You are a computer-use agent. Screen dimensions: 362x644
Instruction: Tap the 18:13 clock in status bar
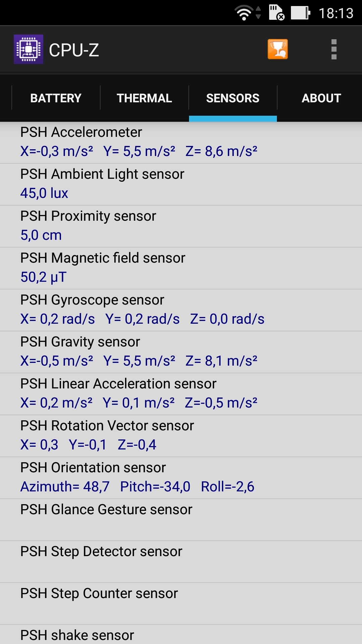point(336,13)
